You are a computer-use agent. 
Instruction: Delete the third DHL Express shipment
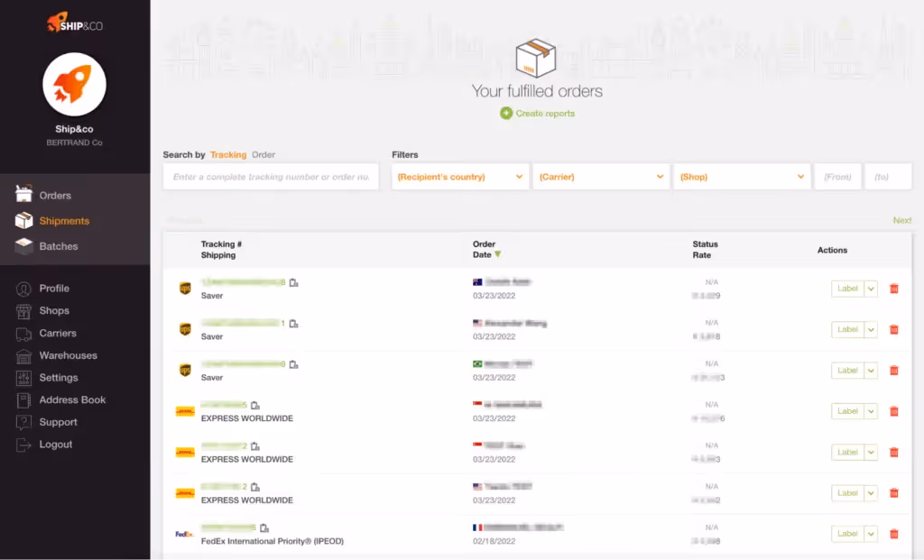pos(894,493)
